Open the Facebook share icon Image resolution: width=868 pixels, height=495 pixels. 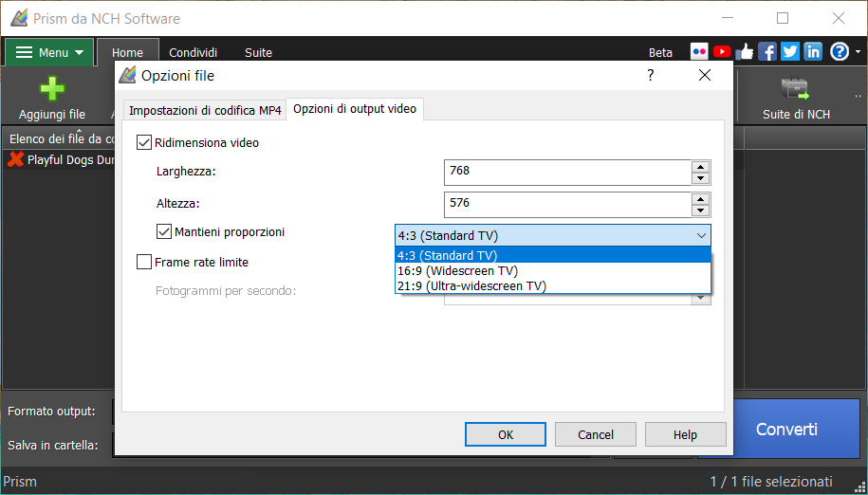[x=767, y=52]
